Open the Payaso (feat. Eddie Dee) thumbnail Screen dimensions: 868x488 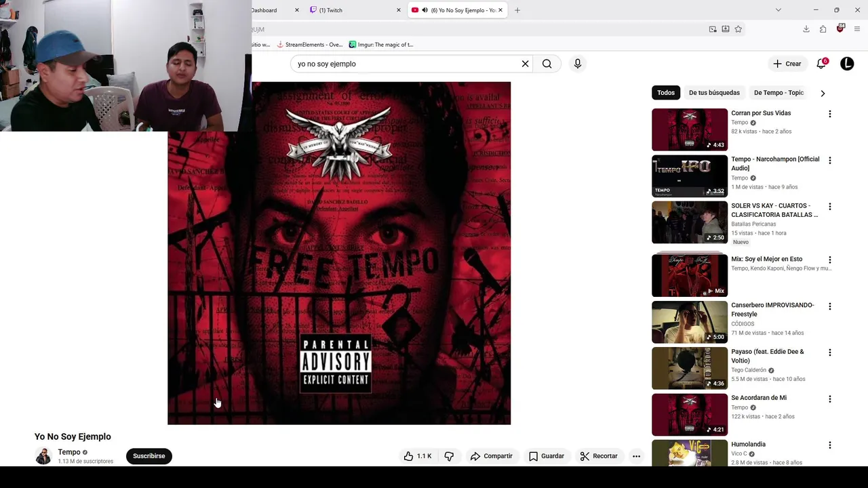(690, 369)
